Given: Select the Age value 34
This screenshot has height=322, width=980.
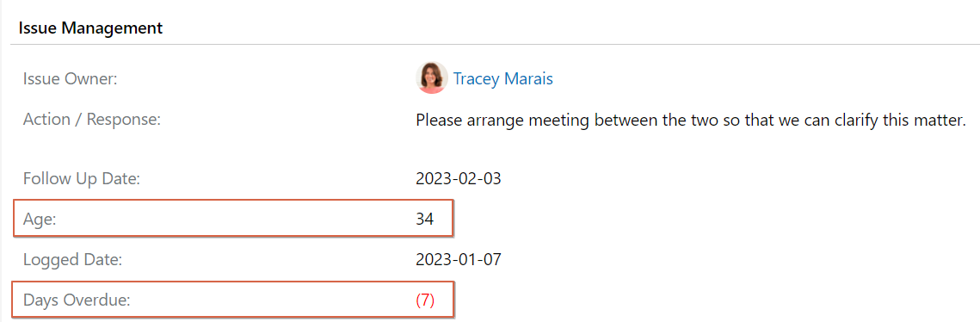Looking at the screenshot, I should (x=424, y=219).
